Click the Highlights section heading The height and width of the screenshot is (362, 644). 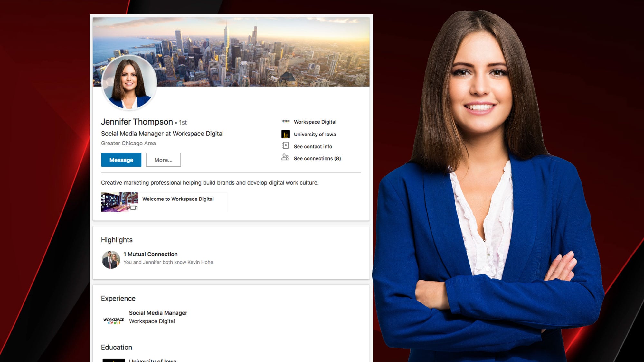click(x=117, y=240)
